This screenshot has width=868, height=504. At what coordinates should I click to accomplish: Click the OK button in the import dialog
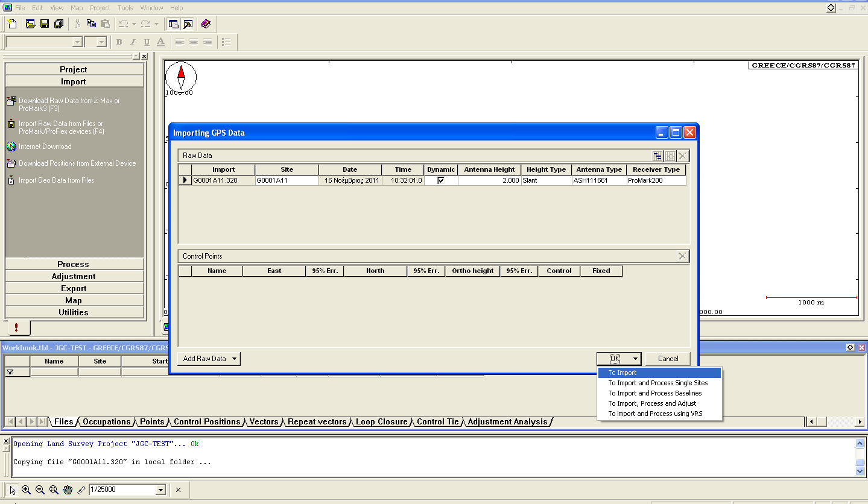614,359
